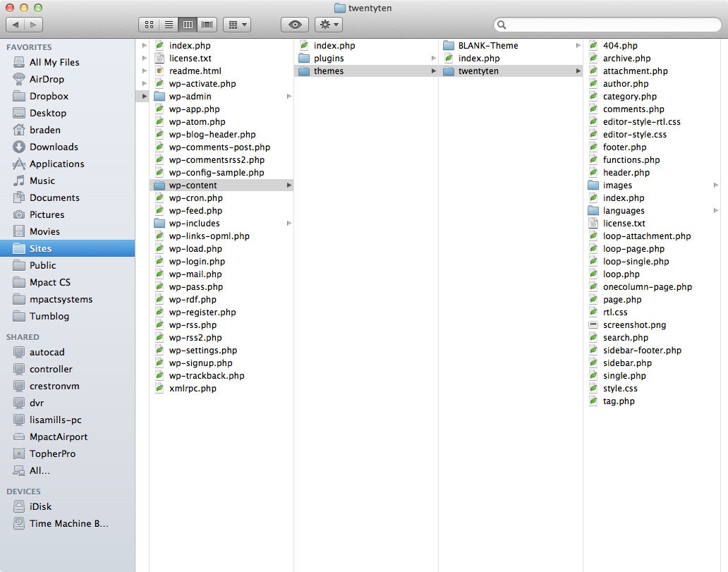The width and height of the screenshot is (728, 572).
Task: Select xmlrpc.php in first column
Action: 222,389
